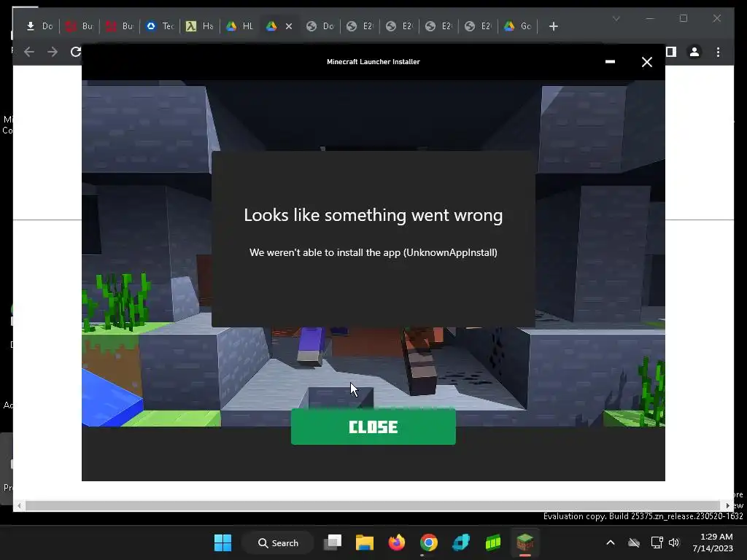This screenshot has height=560, width=747.
Task: Open File Explorer from taskbar
Action: point(365,542)
